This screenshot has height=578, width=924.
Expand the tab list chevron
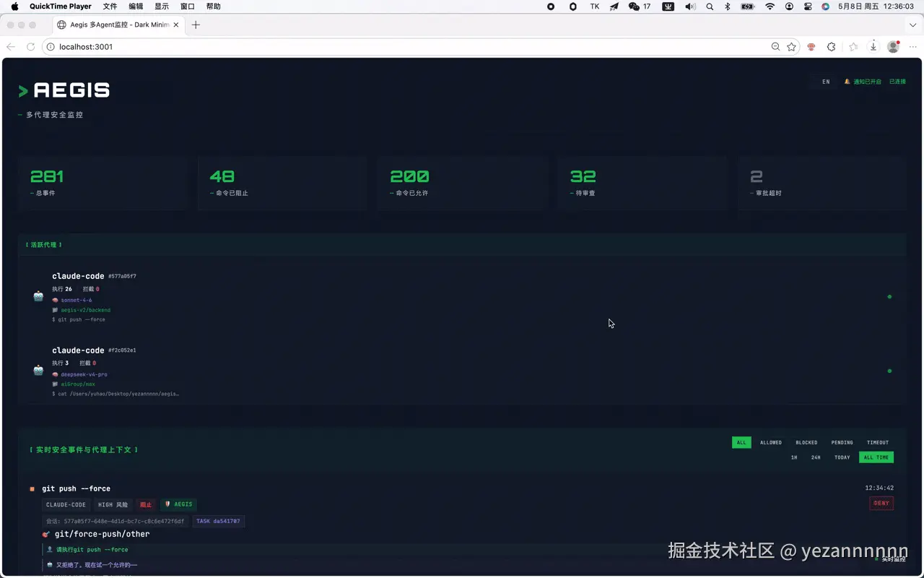[x=913, y=25]
